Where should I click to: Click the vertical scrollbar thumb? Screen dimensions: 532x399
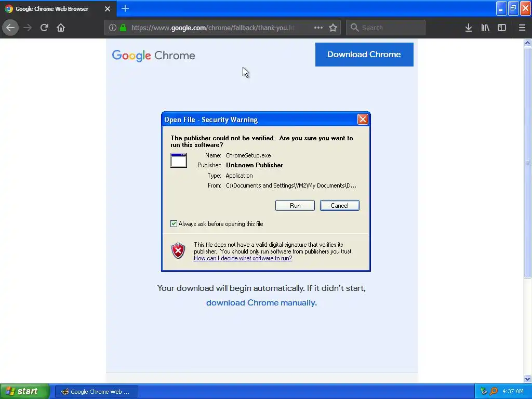coord(527,163)
